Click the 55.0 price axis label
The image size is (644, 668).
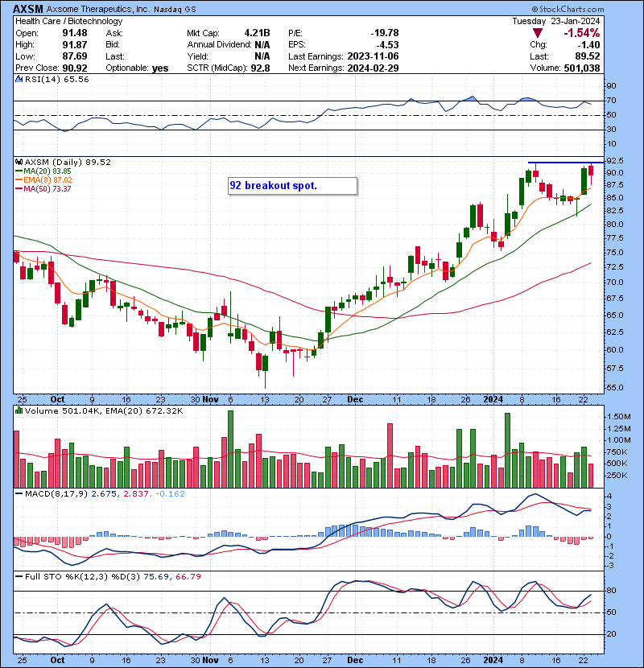click(614, 388)
